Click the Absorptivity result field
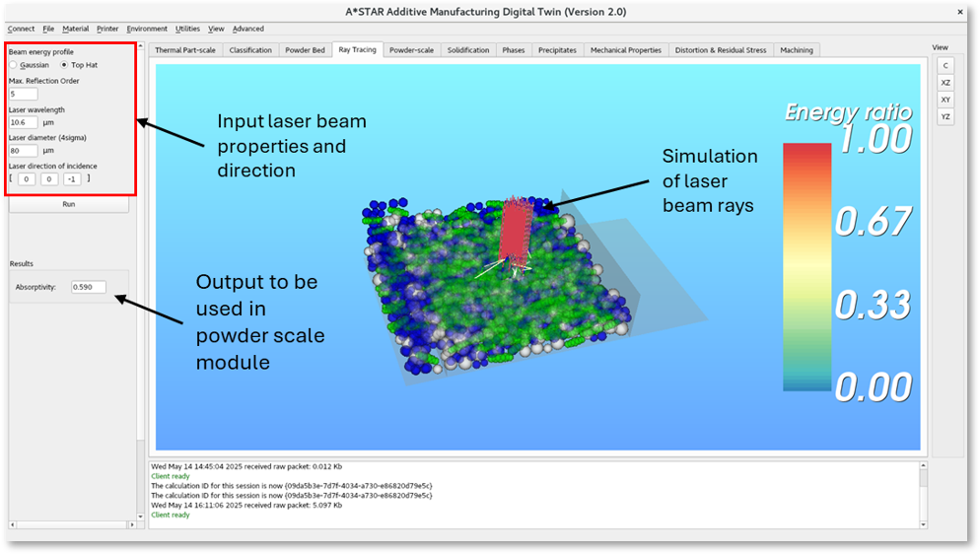980x554 pixels. point(88,287)
